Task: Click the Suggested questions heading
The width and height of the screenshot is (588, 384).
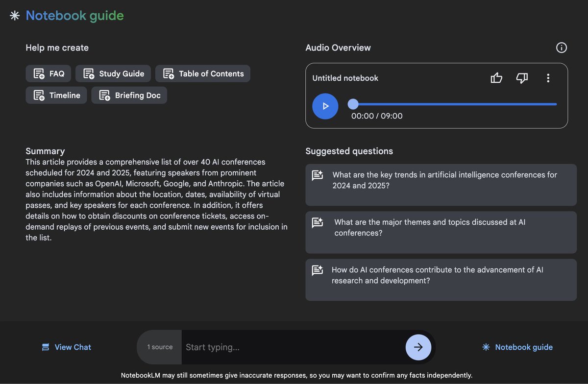Action: tap(349, 151)
